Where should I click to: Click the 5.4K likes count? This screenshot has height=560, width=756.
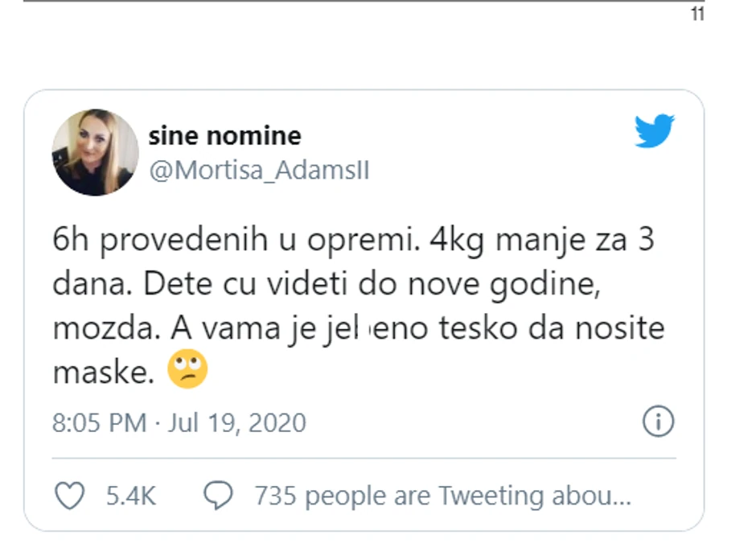130,496
